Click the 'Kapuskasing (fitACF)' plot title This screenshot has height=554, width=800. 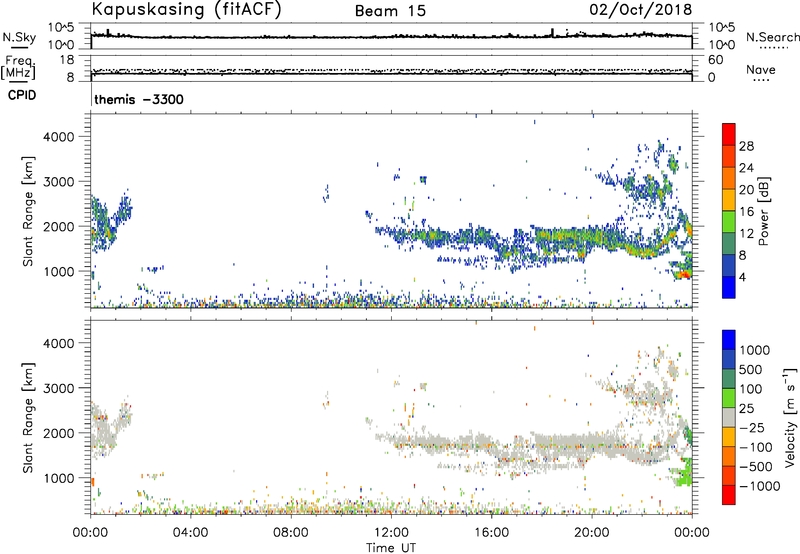pyautogui.click(x=186, y=10)
